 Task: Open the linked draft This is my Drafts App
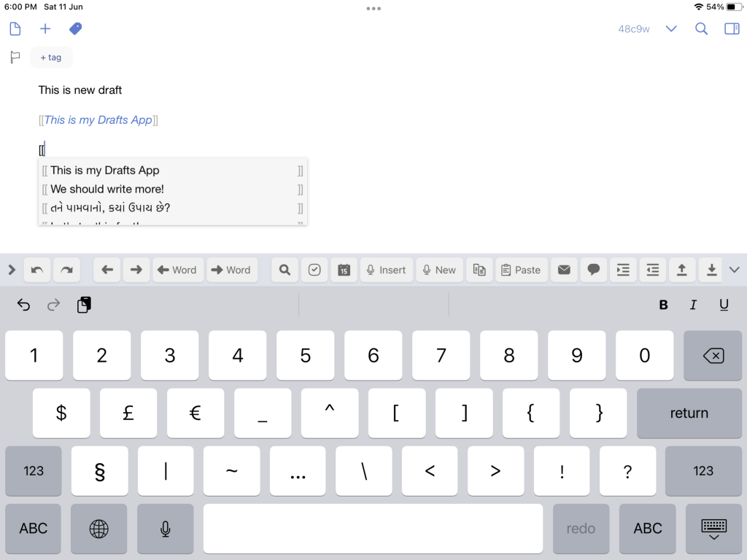[98, 120]
